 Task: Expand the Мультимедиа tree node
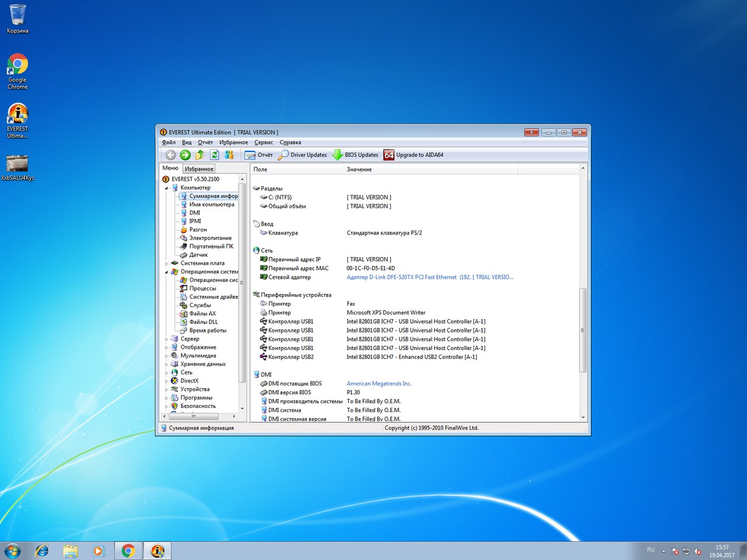tap(166, 356)
